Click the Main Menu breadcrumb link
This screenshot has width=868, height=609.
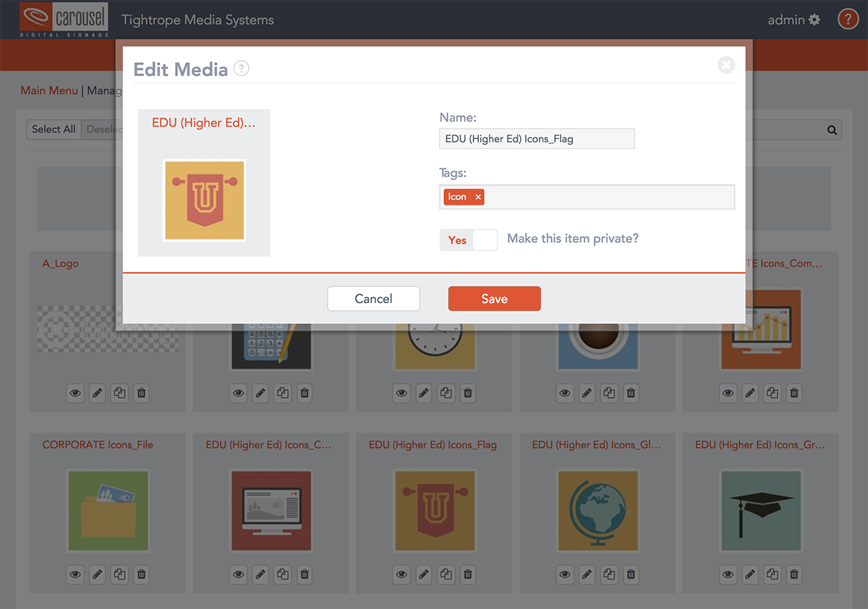tap(49, 90)
